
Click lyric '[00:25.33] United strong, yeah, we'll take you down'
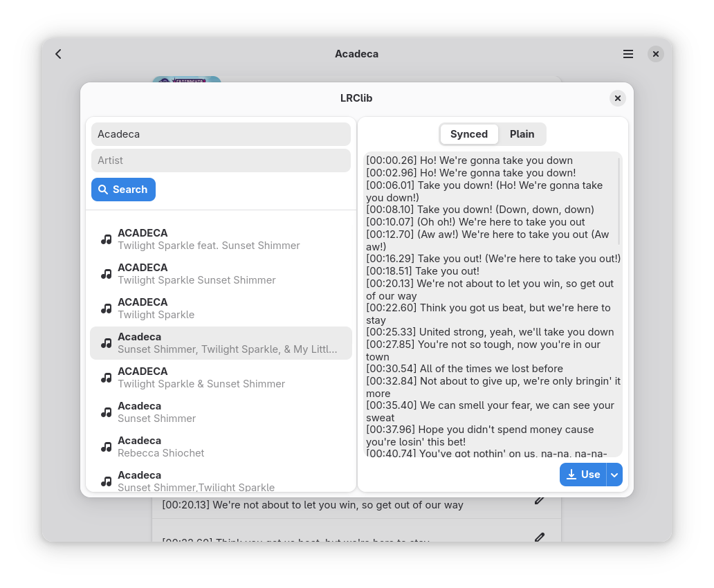[x=490, y=332]
